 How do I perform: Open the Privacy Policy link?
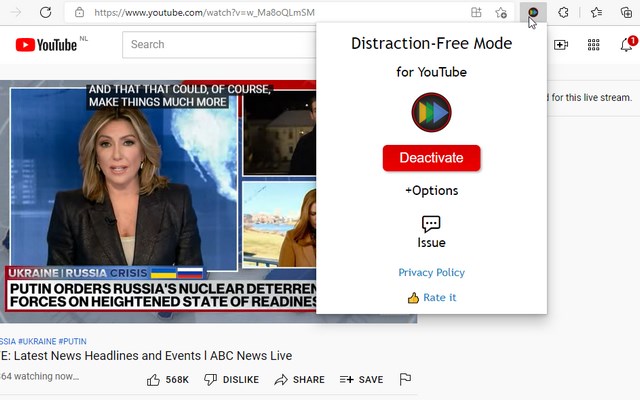tap(431, 273)
